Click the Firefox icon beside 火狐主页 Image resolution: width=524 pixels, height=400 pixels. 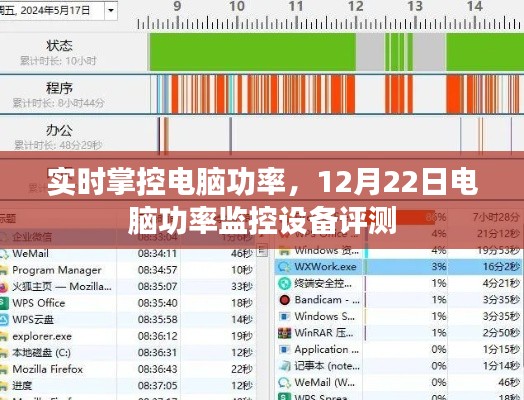[x=3, y=287]
